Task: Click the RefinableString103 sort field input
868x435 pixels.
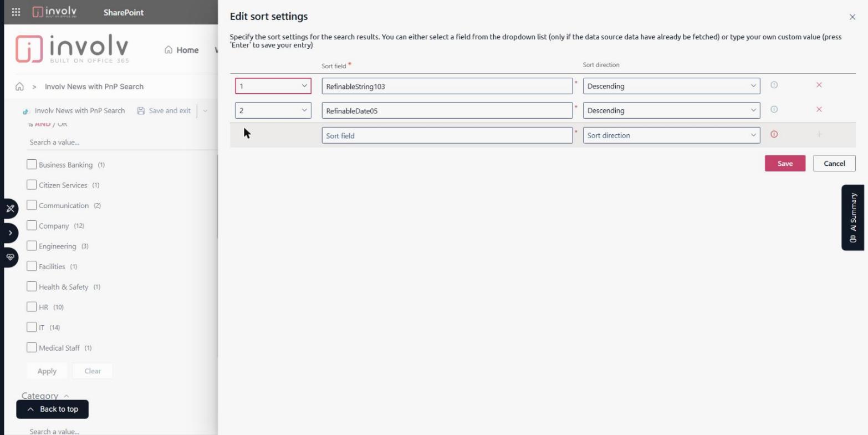Action: 447,86
